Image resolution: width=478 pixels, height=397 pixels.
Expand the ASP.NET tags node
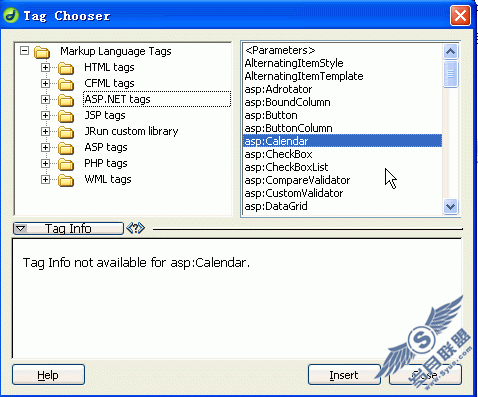tap(45, 99)
